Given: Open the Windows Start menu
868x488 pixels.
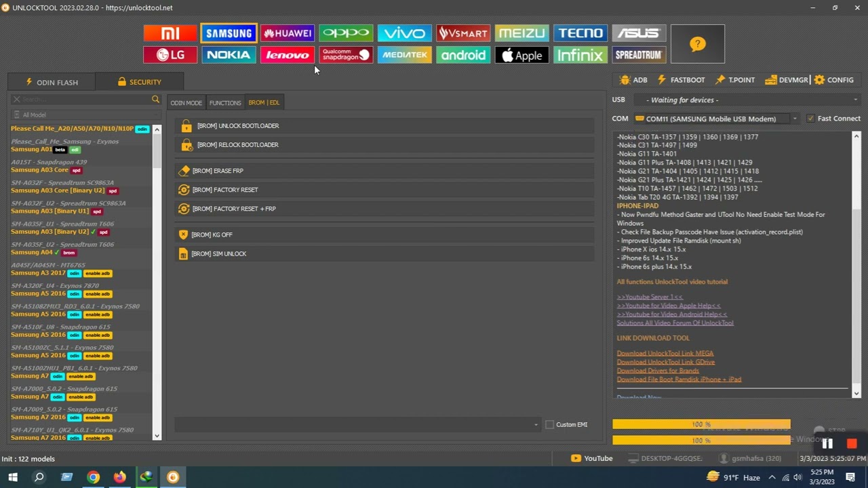Looking at the screenshot, I should coord(12,477).
